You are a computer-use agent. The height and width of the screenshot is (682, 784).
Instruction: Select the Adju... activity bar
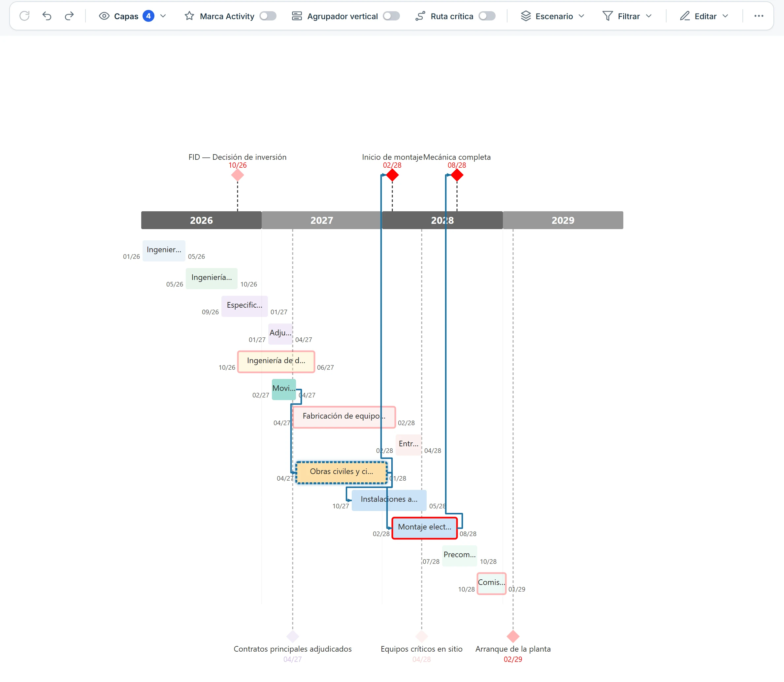point(280,334)
